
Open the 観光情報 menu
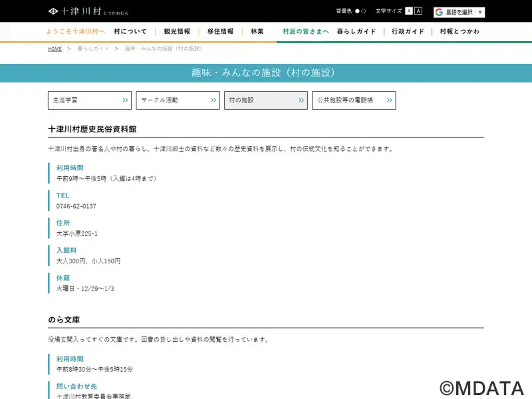click(x=177, y=31)
